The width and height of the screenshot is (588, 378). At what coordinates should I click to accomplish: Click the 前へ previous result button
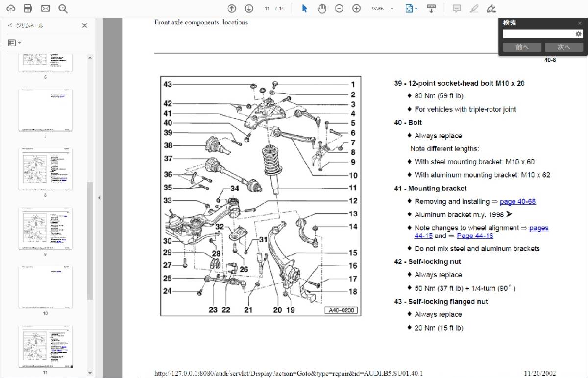522,47
